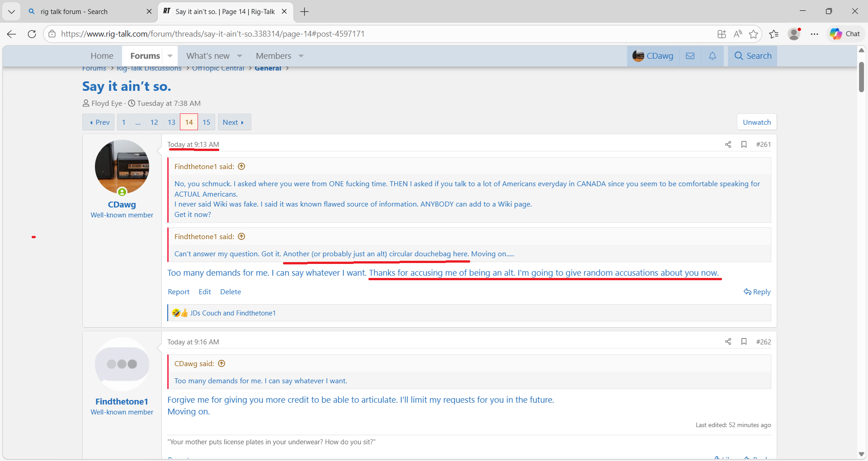
Task: Bookmark post #261
Action: click(744, 145)
